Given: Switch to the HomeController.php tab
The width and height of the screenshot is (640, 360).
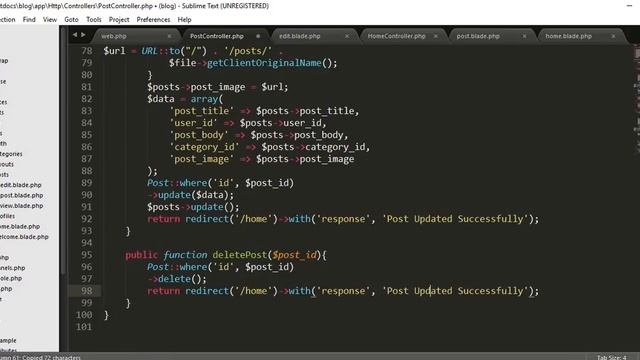Looking at the screenshot, I should click(396, 36).
